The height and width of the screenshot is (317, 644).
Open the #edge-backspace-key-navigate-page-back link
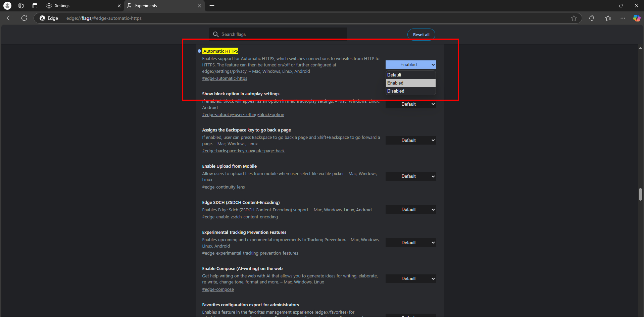(243, 151)
